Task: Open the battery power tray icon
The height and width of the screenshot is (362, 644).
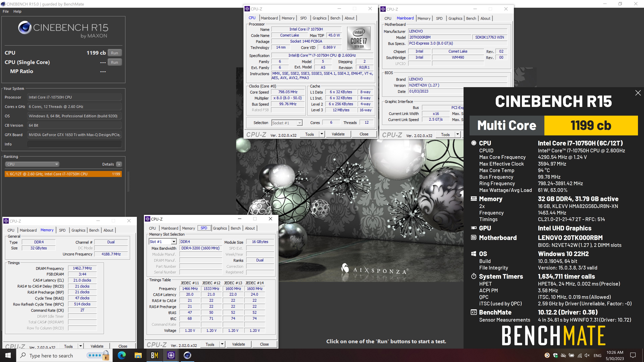Action: pos(571,355)
